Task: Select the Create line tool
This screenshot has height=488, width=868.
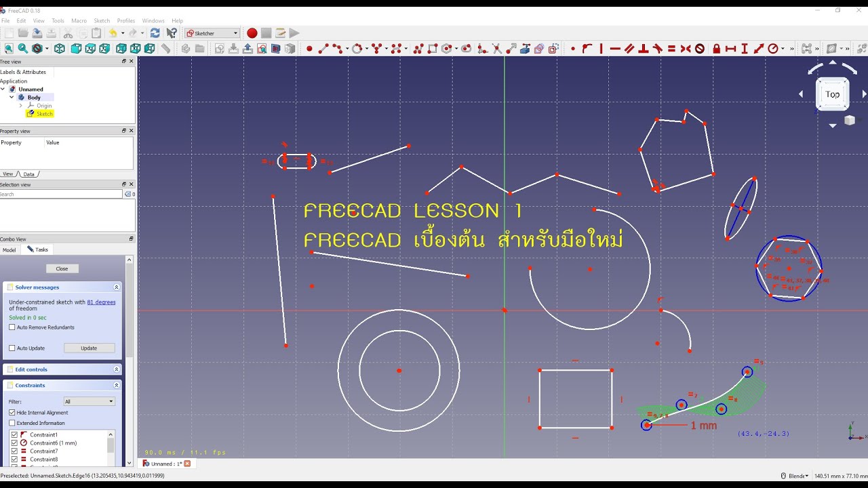Action: tap(323, 49)
